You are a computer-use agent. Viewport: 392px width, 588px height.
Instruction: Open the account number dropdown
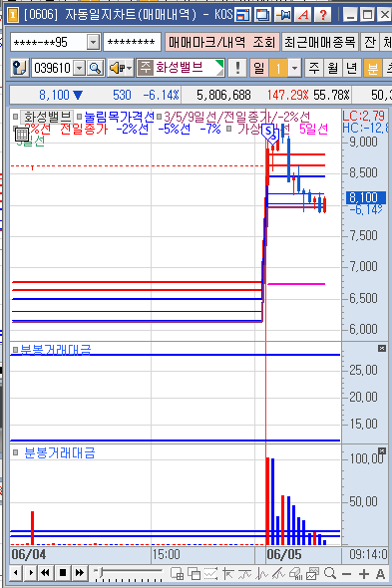93,42
